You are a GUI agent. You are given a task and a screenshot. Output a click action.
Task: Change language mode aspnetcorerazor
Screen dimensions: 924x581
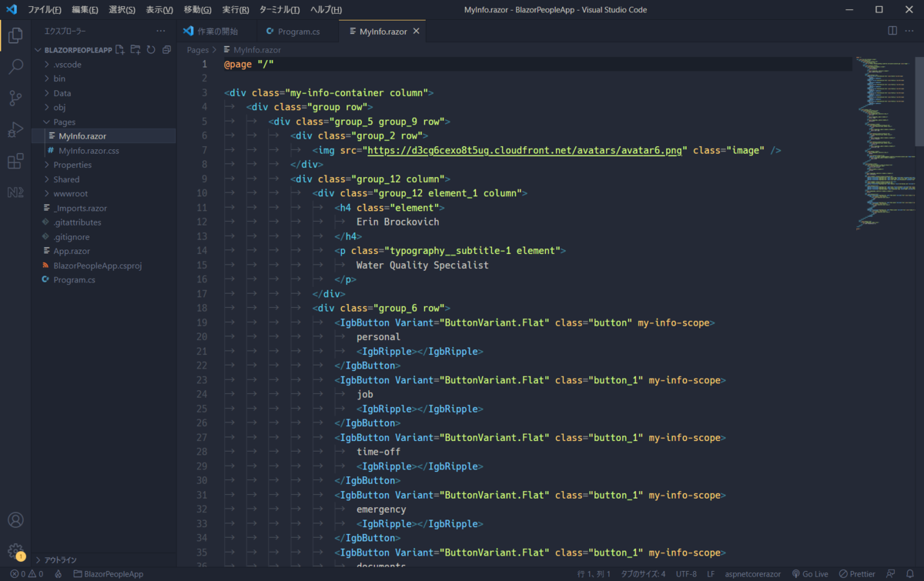(x=753, y=574)
